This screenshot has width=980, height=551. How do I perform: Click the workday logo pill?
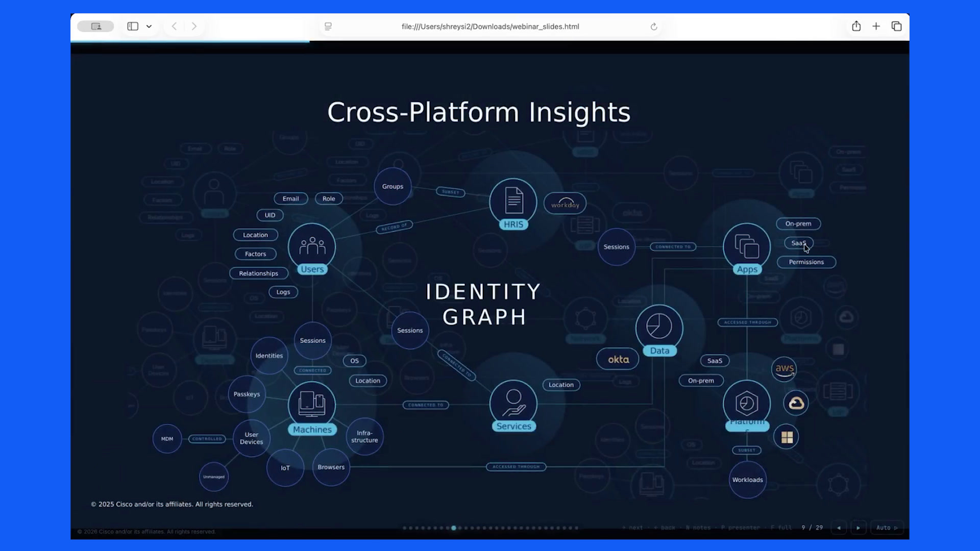point(565,204)
